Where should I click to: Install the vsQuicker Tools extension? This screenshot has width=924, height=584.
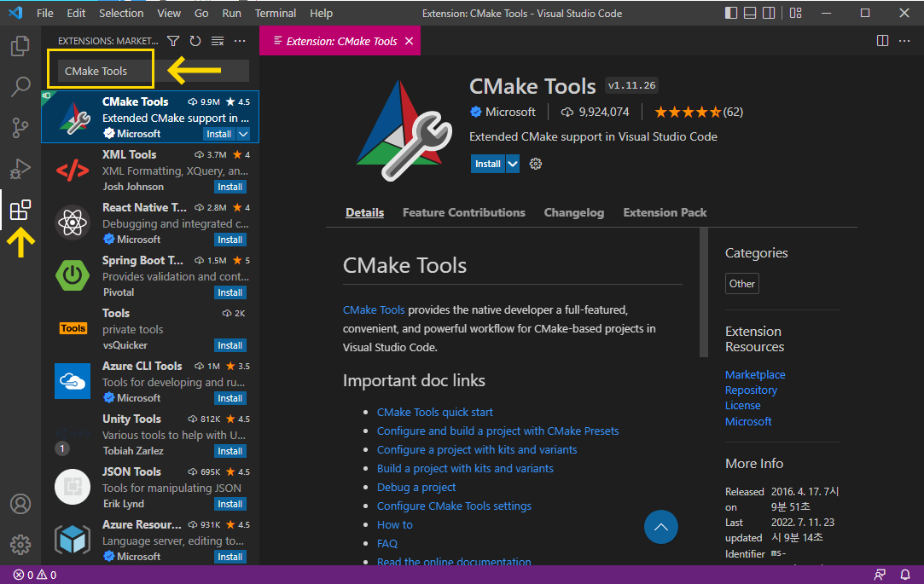[x=230, y=345]
